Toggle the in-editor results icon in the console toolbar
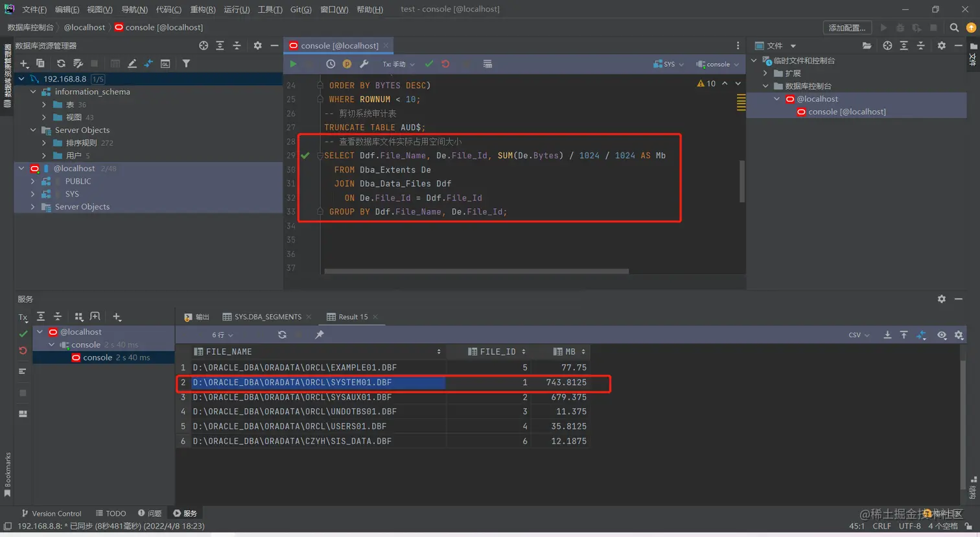Image resolution: width=980 pixels, height=537 pixels. click(x=487, y=64)
